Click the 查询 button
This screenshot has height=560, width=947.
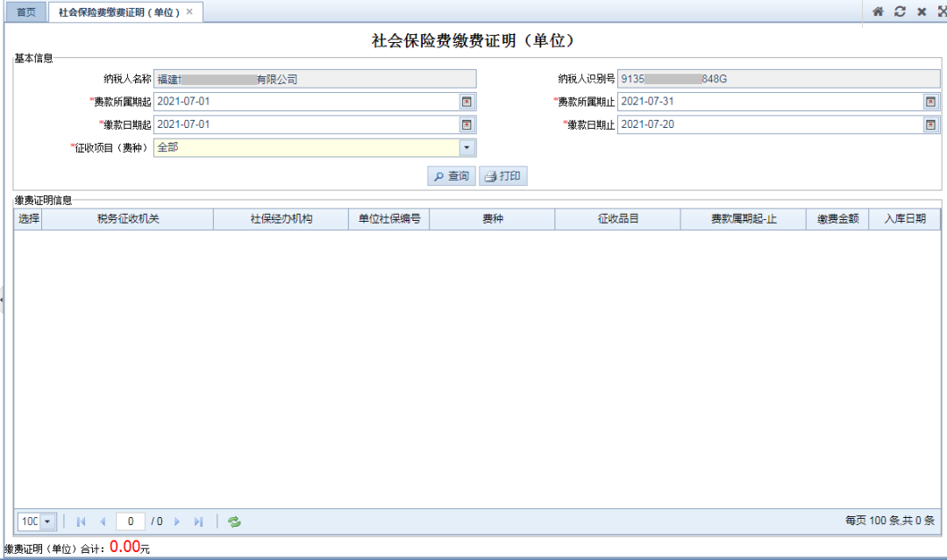tap(452, 175)
